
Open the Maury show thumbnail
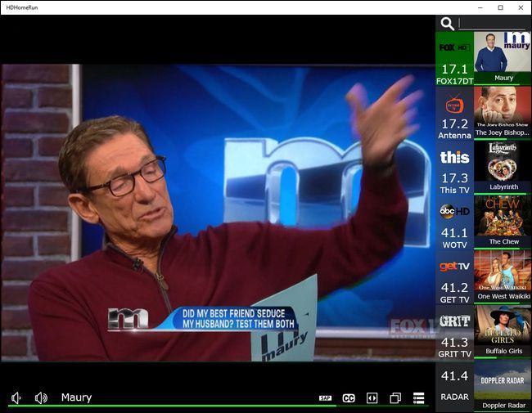coord(503,52)
